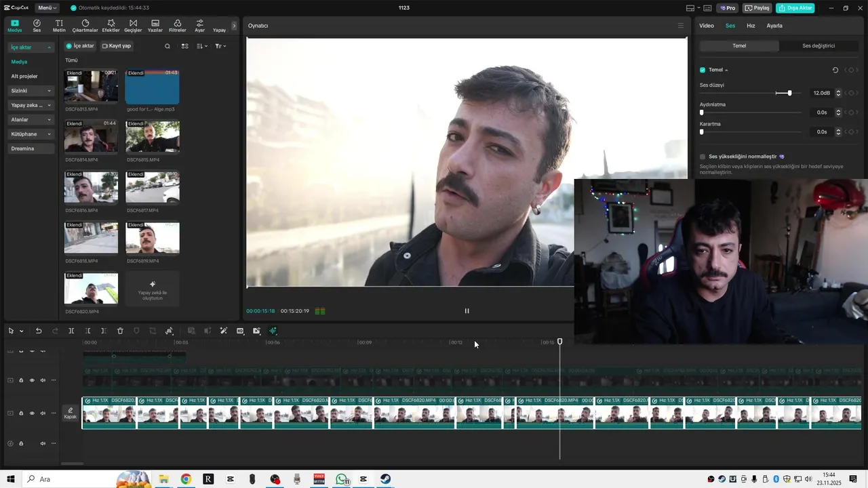Mute the main video track
The width and height of the screenshot is (868, 488).
coord(43,413)
